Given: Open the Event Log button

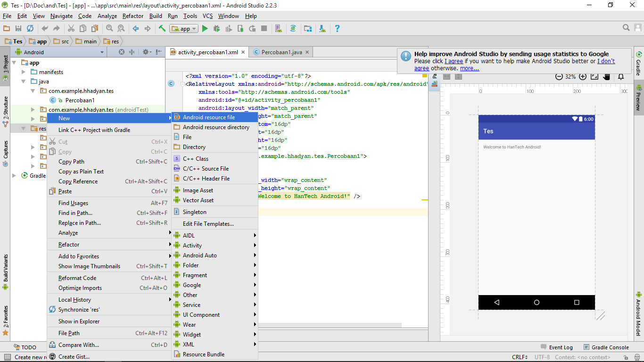Looking at the screenshot, I should pos(557,347).
